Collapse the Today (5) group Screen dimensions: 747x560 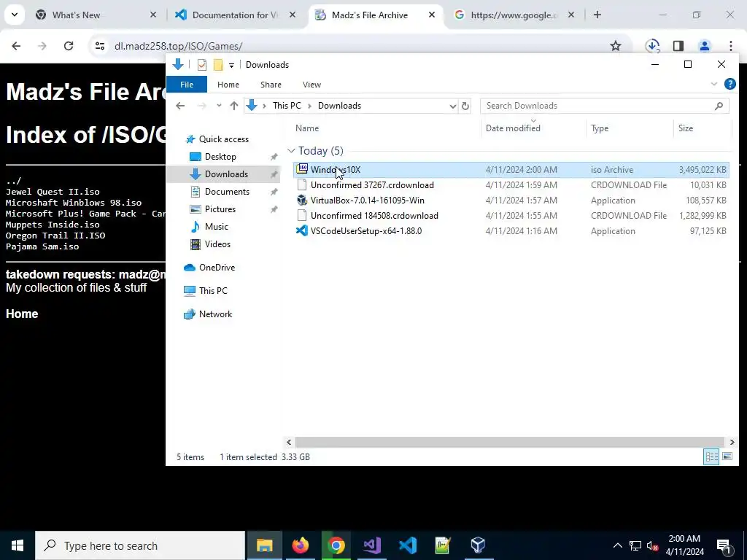(291, 150)
